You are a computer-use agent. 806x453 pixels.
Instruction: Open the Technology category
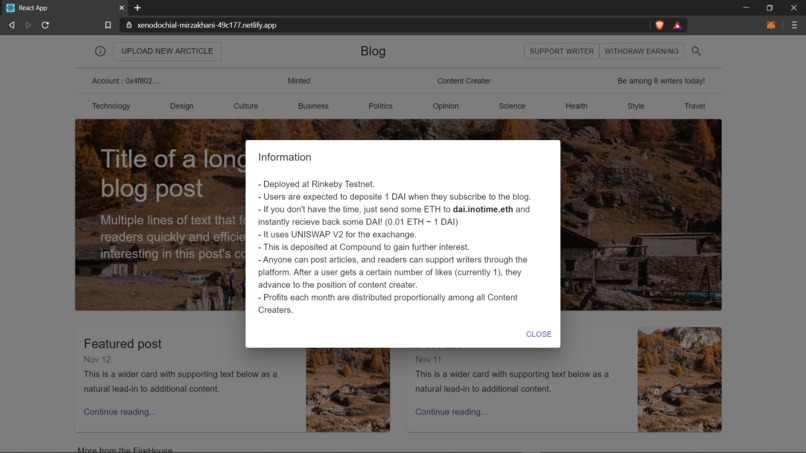pos(111,106)
